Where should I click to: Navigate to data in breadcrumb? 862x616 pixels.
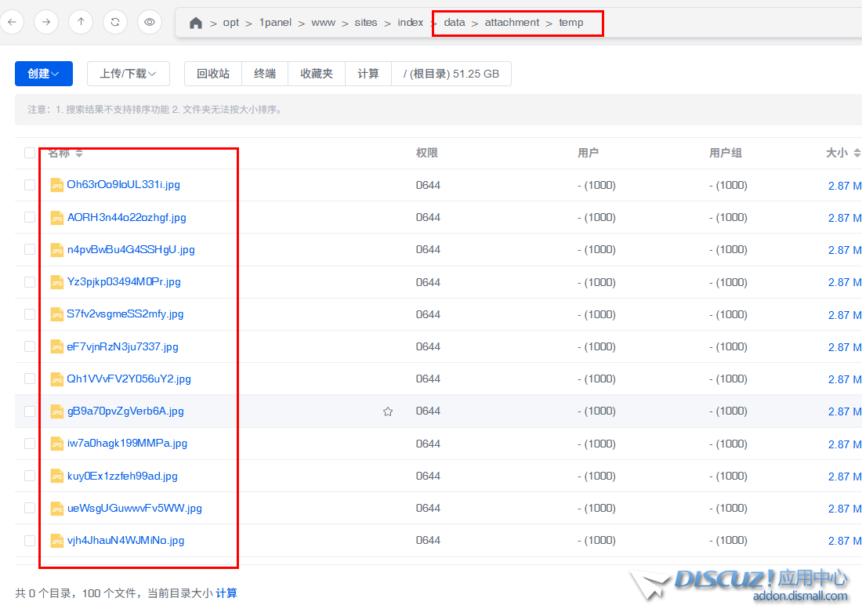[x=455, y=23]
